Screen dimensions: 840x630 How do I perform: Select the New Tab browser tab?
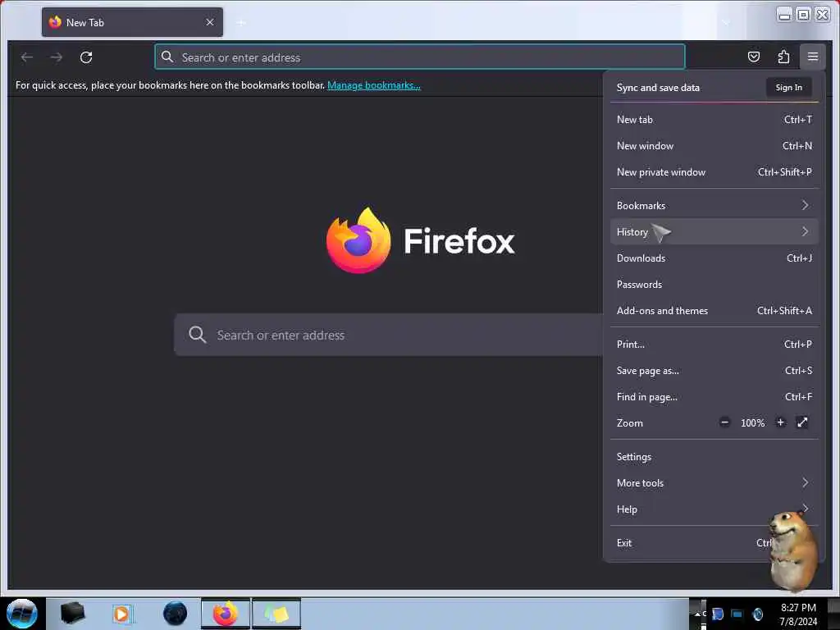pyautogui.click(x=132, y=22)
